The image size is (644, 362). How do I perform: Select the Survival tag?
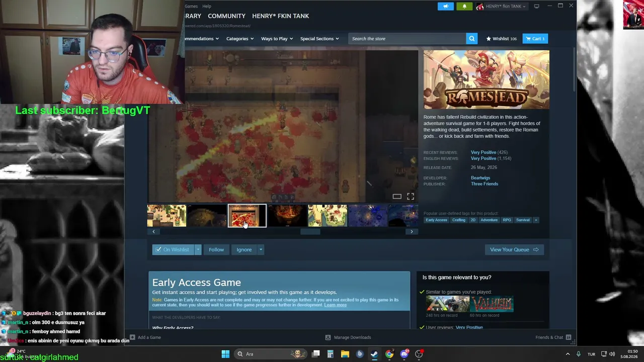coord(523,220)
